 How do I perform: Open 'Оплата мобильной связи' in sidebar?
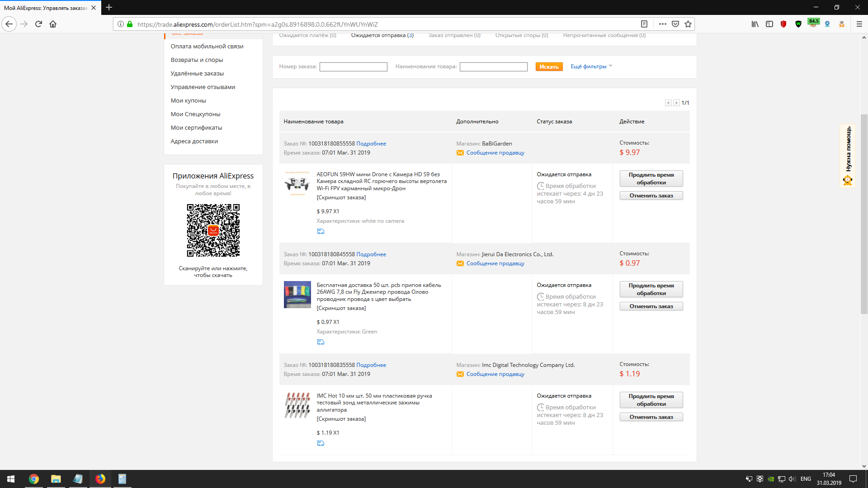click(x=207, y=46)
